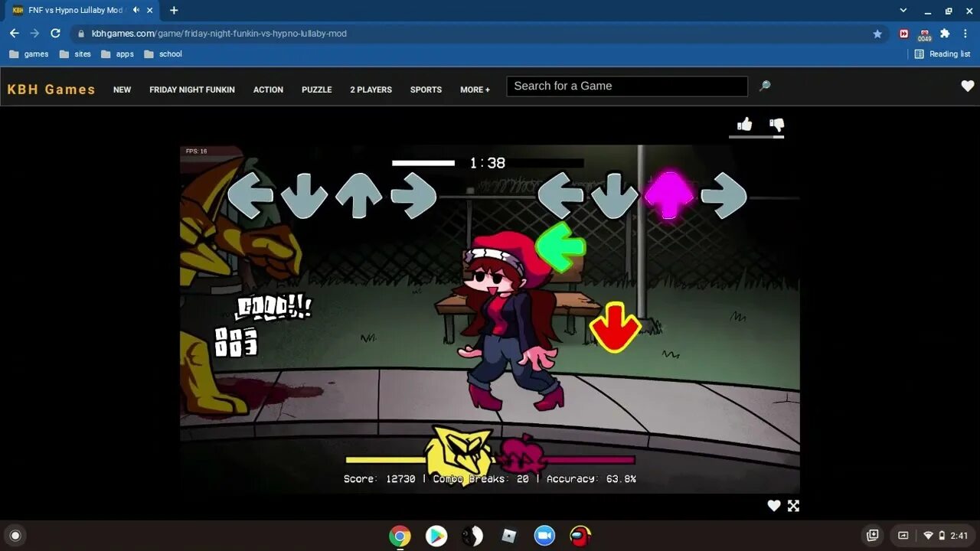The image size is (980, 551).
Task: Focus the Search for a Game field
Action: (627, 86)
